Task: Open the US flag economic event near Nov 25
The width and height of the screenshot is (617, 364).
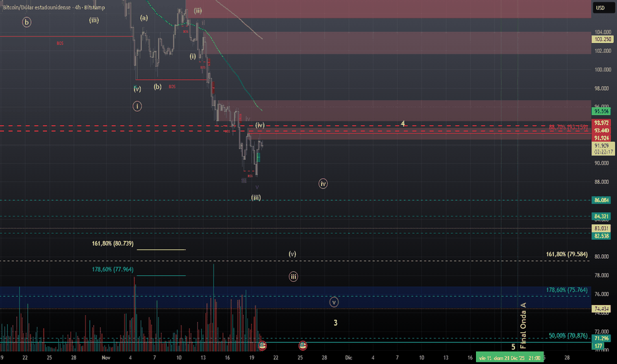Action: tap(303, 345)
